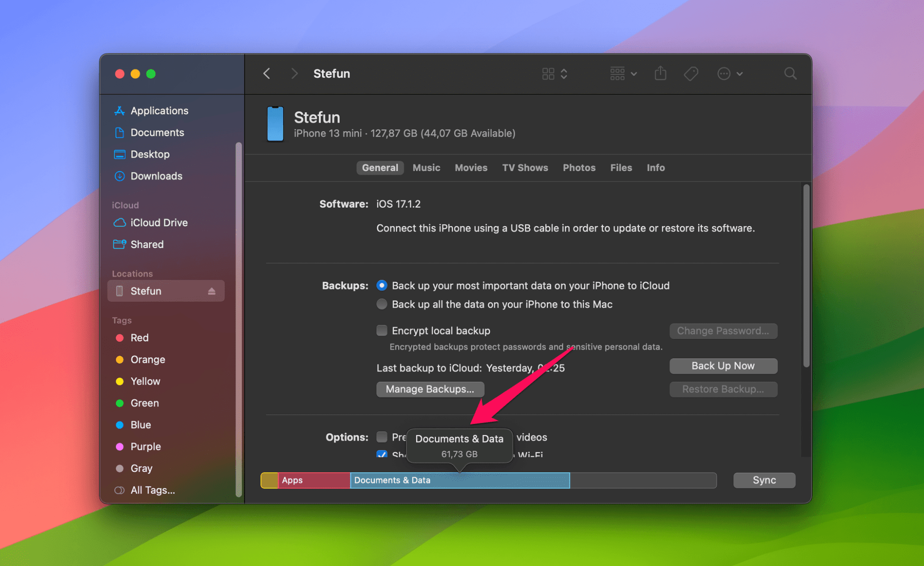Select back up to iCloud option
Screen dimensions: 924x566
(381, 285)
